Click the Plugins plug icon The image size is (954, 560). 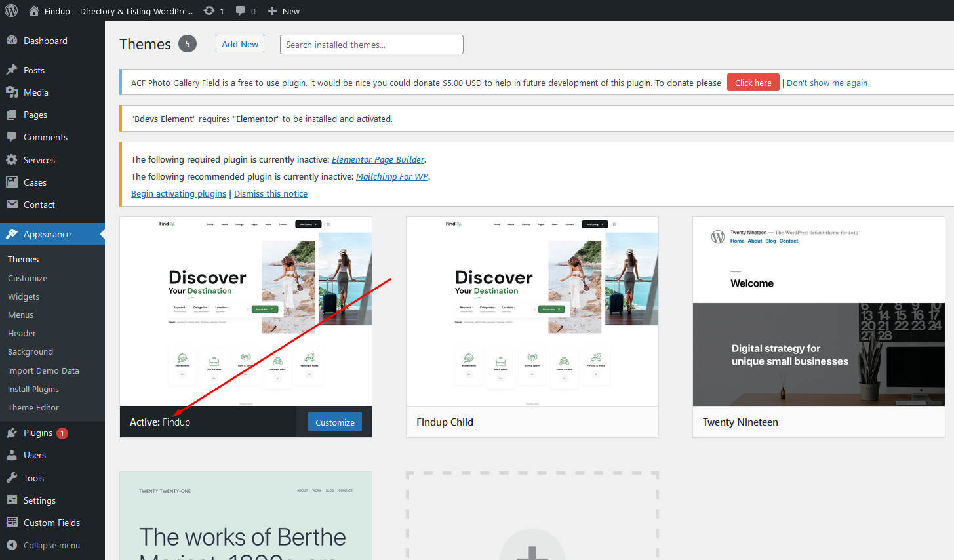pyautogui.click(x=12, y=433)
